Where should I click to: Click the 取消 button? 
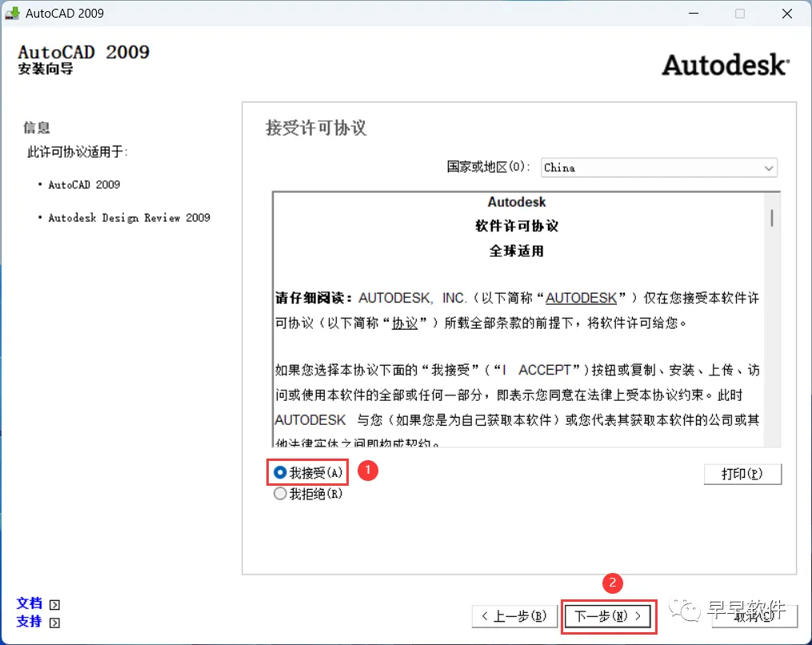[x=754, y=616]
